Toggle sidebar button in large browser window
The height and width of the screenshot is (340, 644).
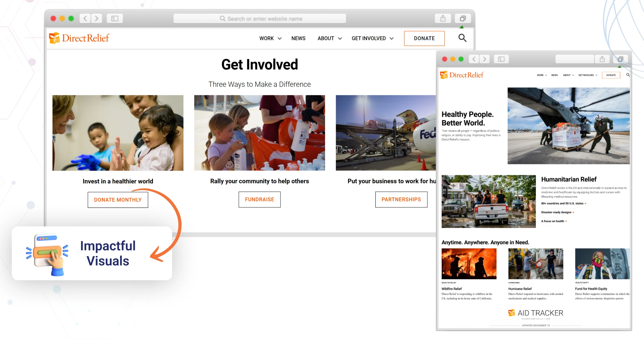coord(115,18)
